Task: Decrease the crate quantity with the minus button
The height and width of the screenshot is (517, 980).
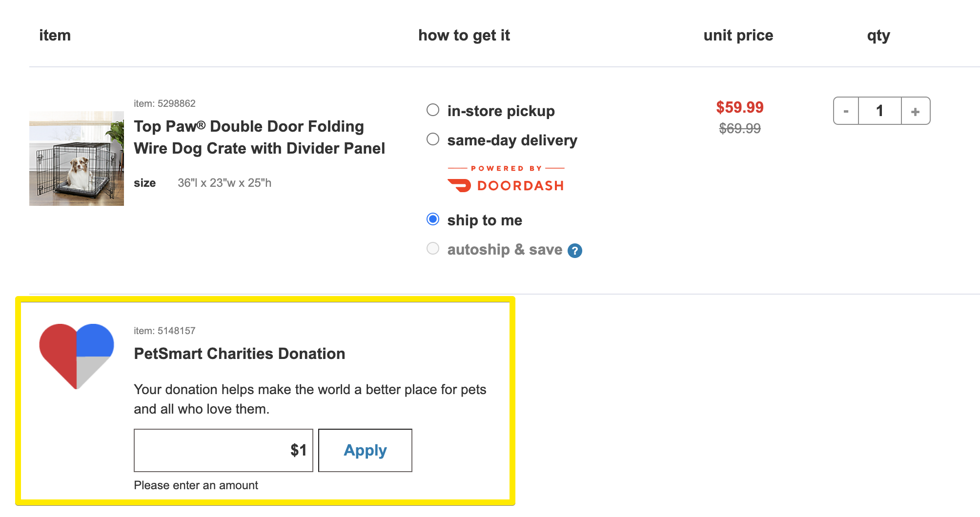Action: coord(845,111)
